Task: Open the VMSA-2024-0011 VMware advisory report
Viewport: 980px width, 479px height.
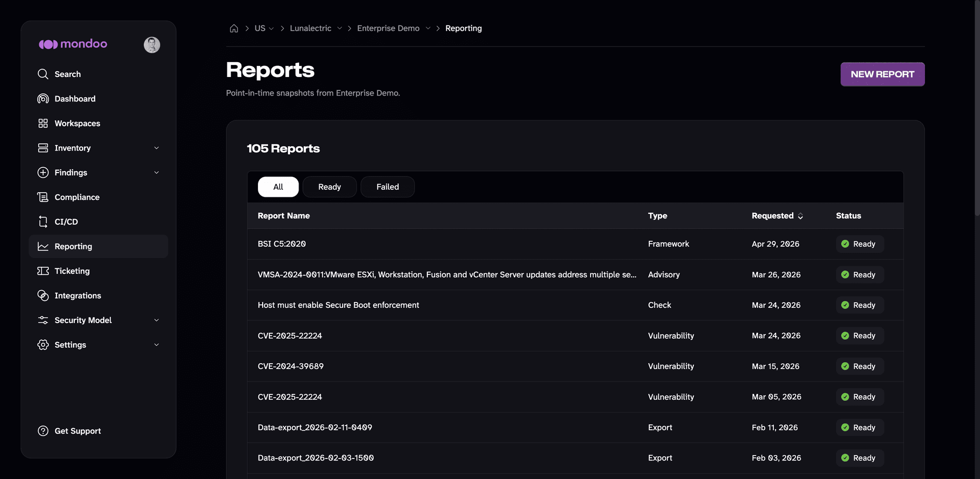Action: coord(575,274)
